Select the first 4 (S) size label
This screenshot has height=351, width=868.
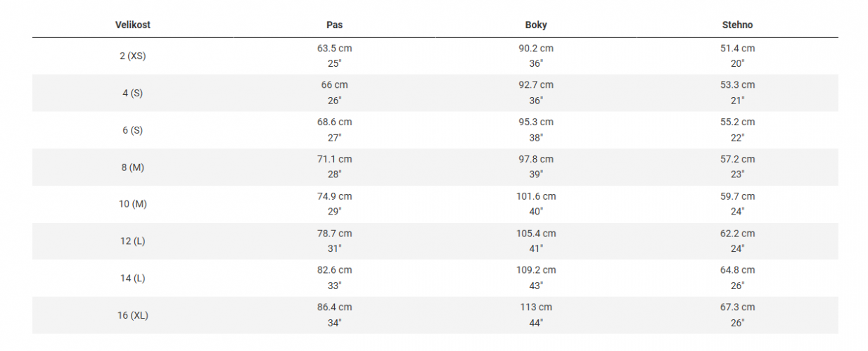click(133, 93)
